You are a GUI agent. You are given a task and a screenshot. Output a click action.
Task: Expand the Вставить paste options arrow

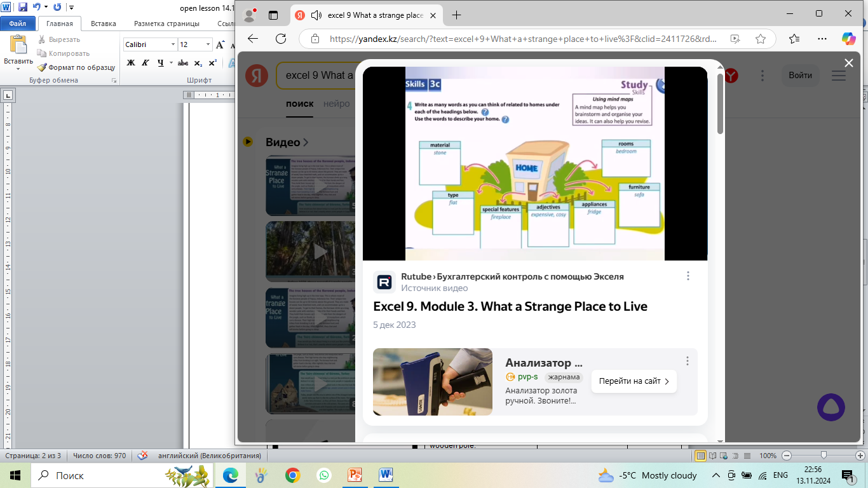[x=18, y=69]
